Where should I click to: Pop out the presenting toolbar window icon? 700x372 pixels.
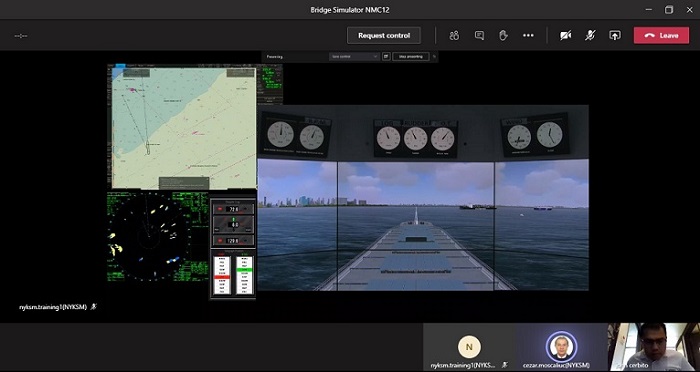tap(386, 57)
